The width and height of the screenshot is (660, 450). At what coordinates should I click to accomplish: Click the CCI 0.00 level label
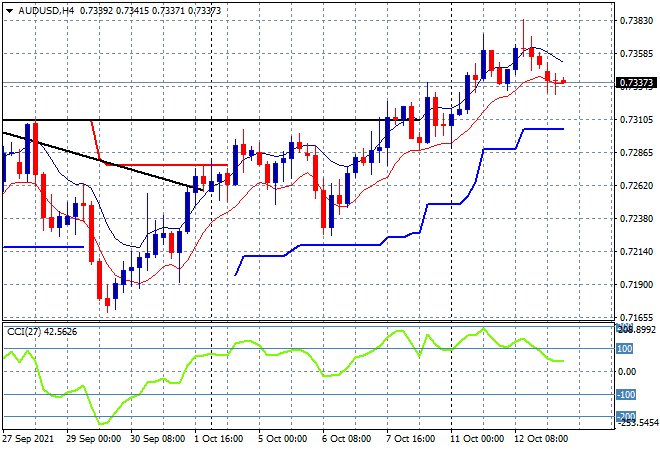pos(628,372)
